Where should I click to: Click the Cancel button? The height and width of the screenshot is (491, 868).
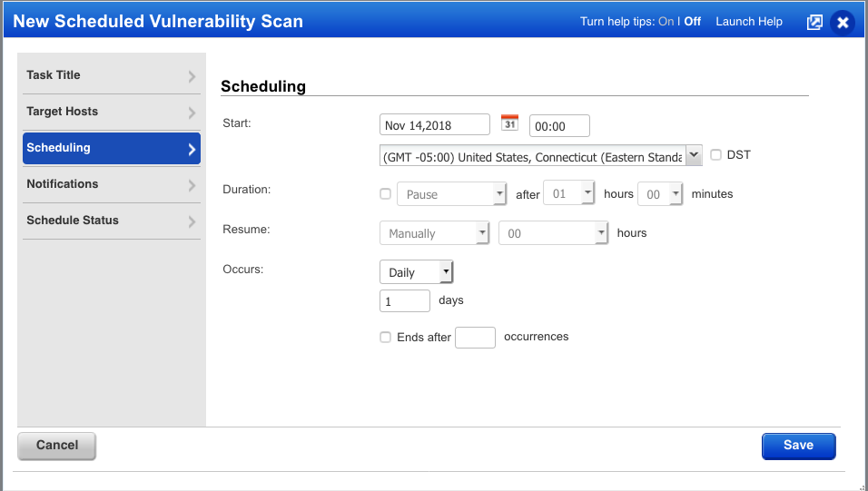(56, 446)
